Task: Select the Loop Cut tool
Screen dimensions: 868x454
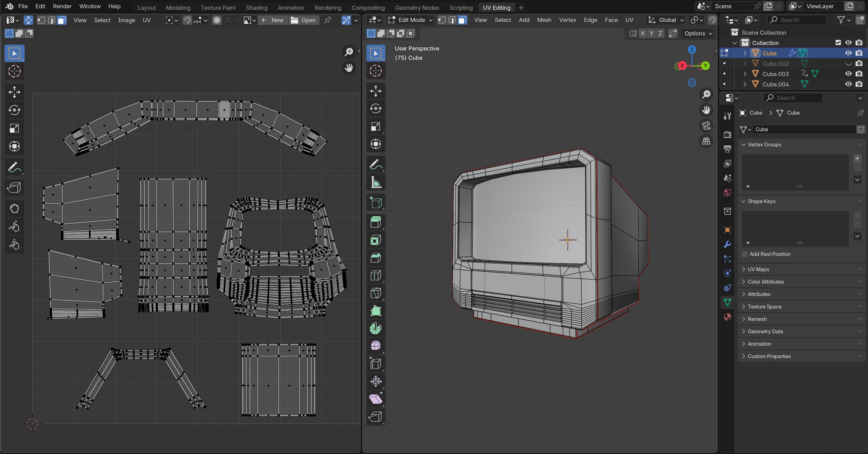Action: pos(375,275)
